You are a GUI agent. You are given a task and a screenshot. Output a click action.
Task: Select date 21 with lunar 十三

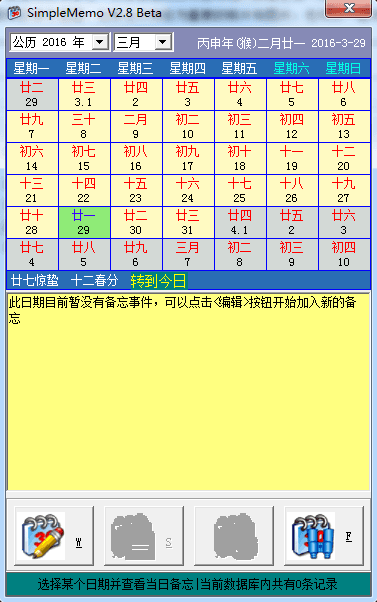[x=32, y=190]
